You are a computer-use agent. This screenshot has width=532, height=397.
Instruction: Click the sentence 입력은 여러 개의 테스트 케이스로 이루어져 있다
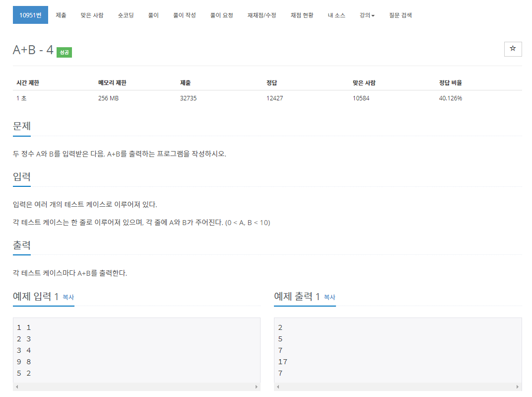pyautogui.click(x=85, y=204)
